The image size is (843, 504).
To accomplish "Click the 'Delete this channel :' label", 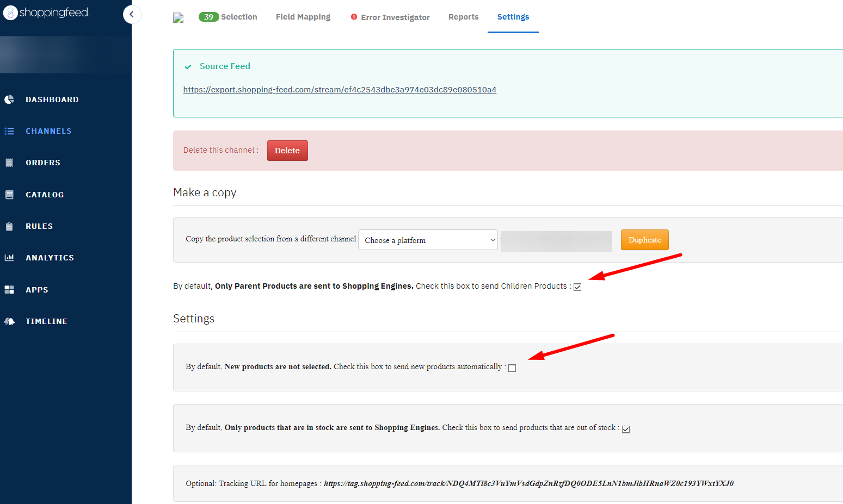I will click(x=221, y=150).
